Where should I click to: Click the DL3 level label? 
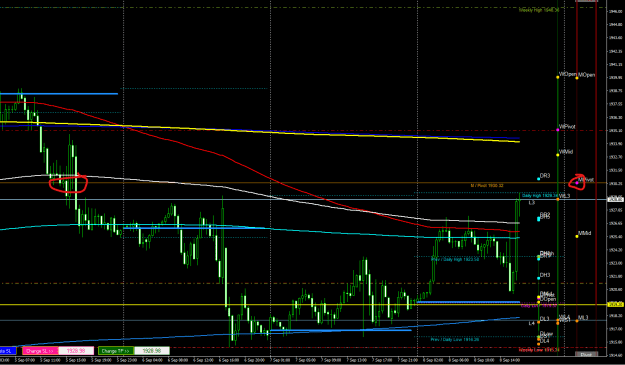click(544, 319)
